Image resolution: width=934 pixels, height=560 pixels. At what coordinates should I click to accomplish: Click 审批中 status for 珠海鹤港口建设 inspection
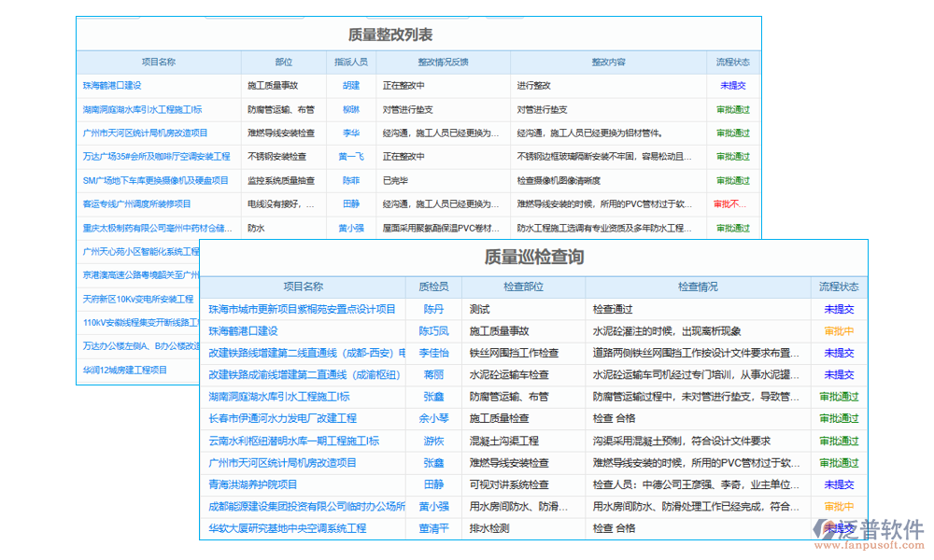point(840,329)
